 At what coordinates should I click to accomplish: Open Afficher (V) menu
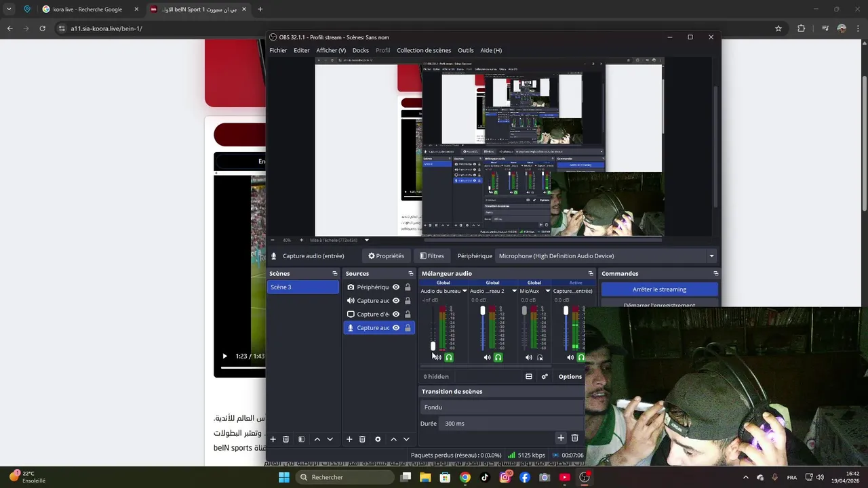pyautogui.click(x=331, y=50)
